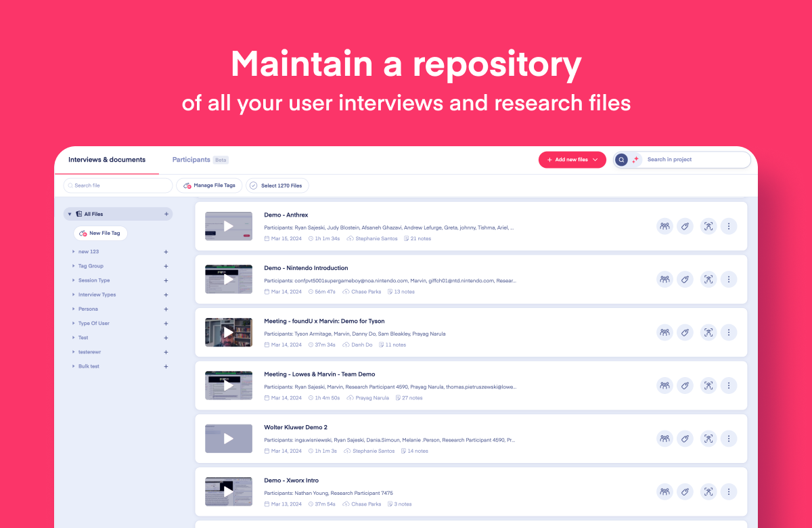
Task: Click the Manage File Tags button
Action: [x=208, y=185]
